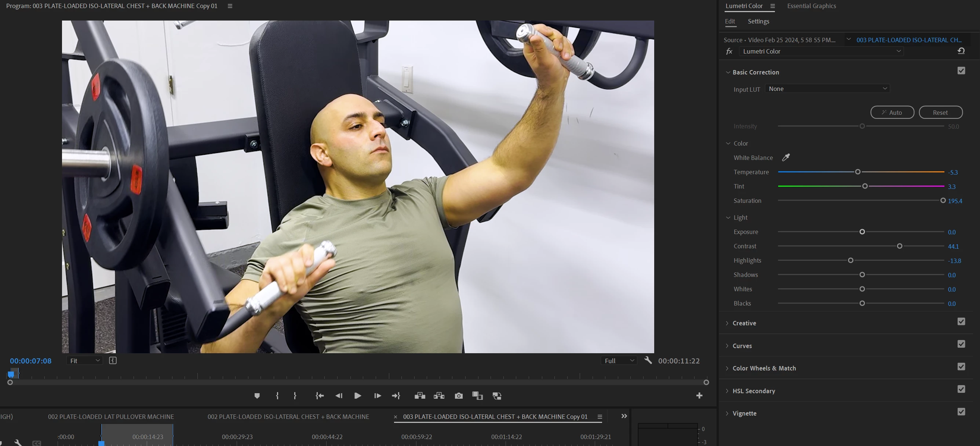Toggle the Curves section checkbox
Viewport: 980px width, 446px height.
click(961, 344)
